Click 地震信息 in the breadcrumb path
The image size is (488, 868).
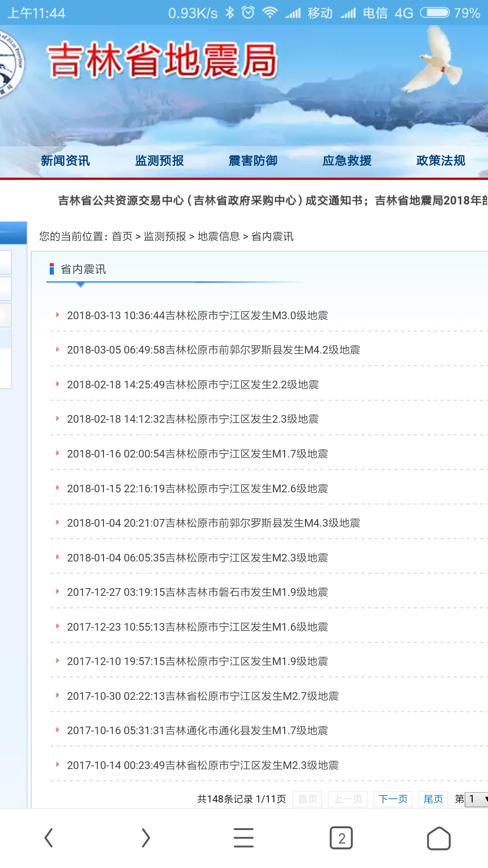coord(218,236)
